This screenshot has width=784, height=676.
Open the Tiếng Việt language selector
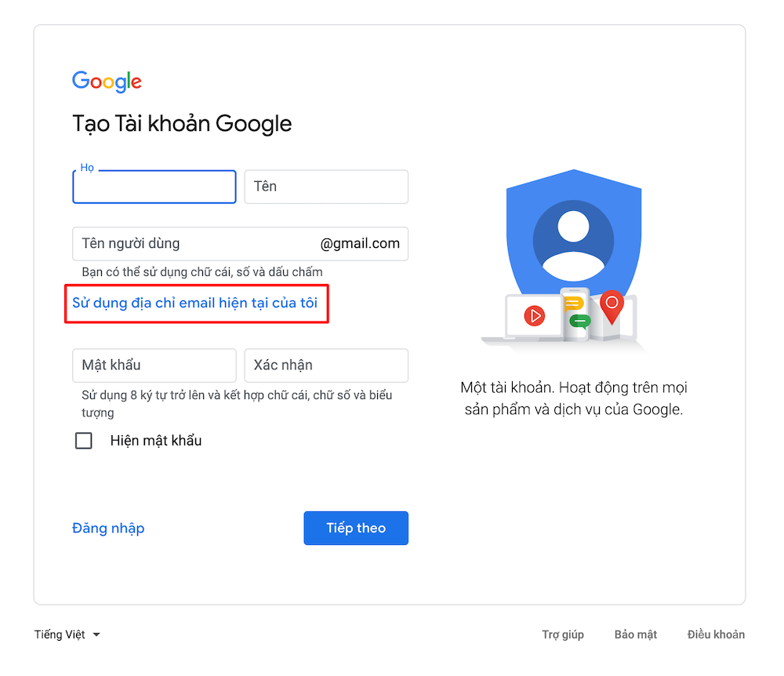click(x=59, y=634)
